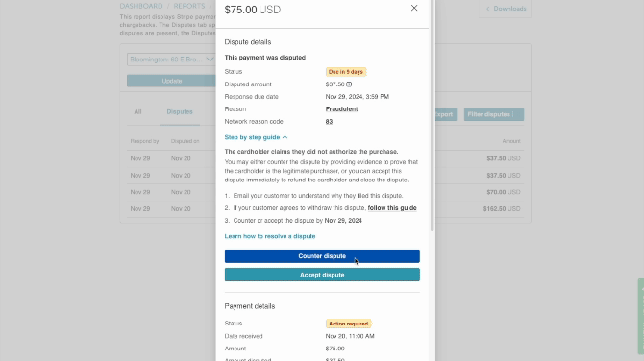Click the Fraudulent reason text
Viewport: 644px width, 361px height.
pyautogui.click(x=342, y=109)
